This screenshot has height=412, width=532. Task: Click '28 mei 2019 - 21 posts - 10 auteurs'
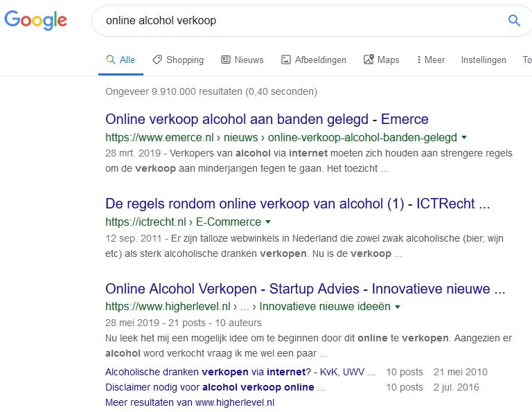tap(183, 323)
